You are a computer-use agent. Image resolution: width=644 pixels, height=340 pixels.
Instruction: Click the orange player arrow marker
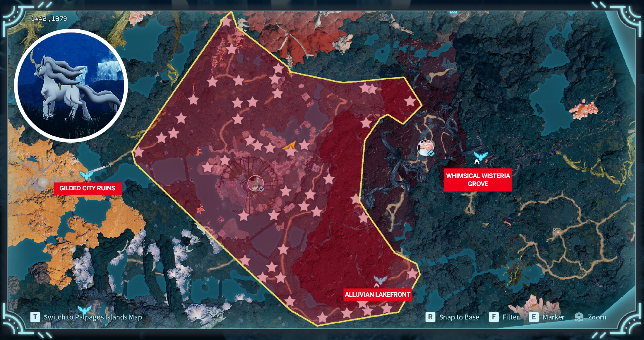(290, 146)
